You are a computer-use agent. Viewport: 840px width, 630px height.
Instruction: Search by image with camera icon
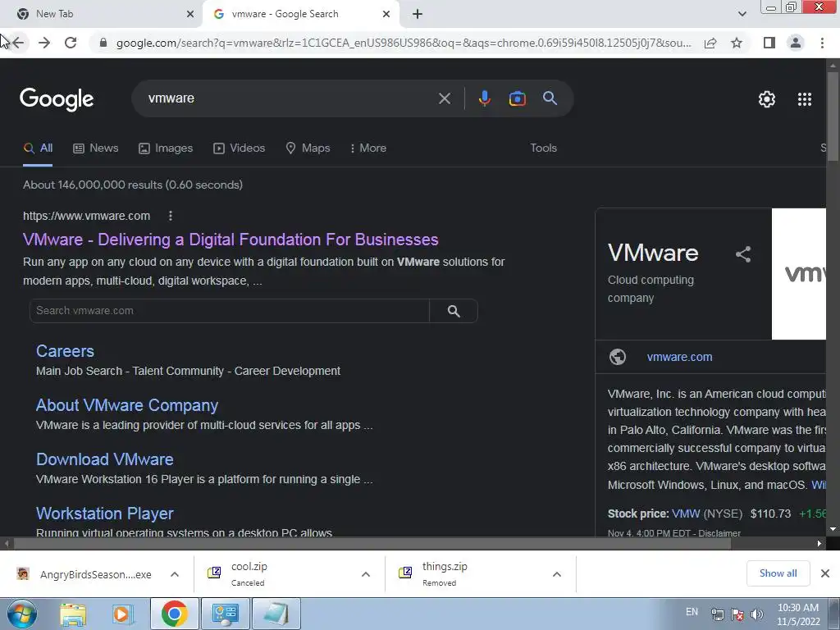click(517, 98)
